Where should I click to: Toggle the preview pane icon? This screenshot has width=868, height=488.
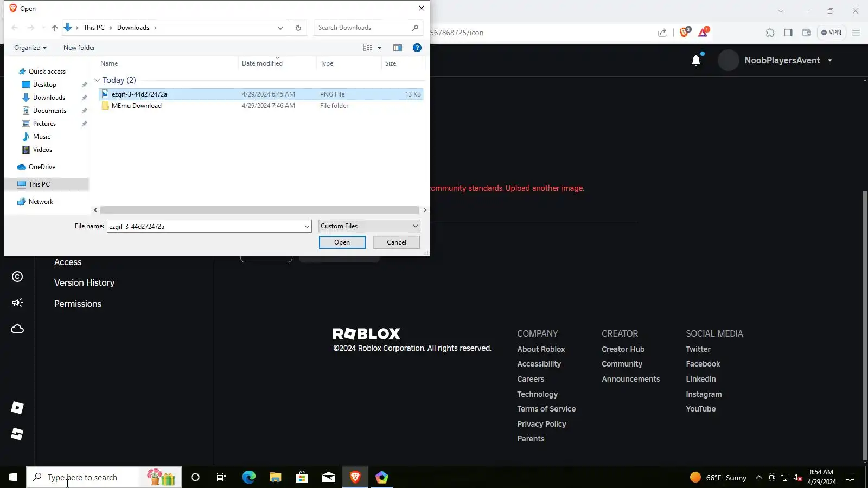tap(398, 48)
